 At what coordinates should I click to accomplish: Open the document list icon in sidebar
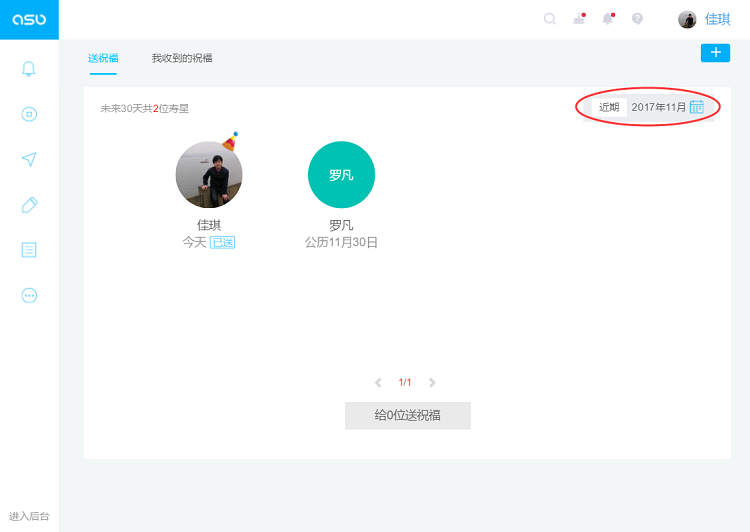coord(29,250)
